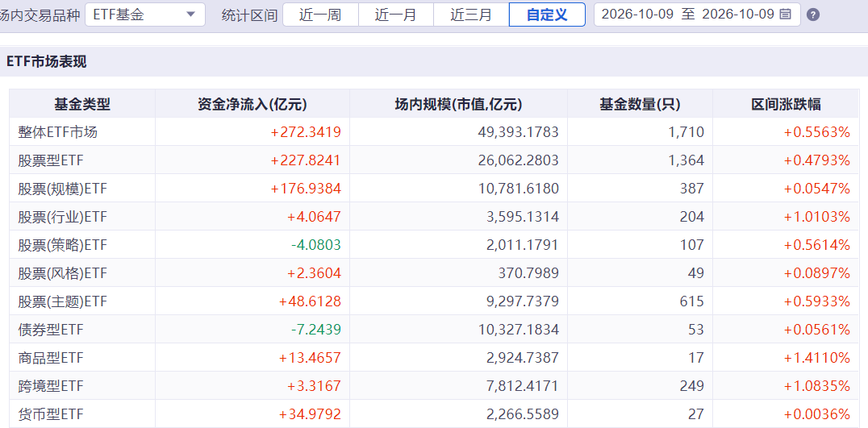Click net inflow value +176.9384
This screenshot has height=428, width=868.
point(306,189)
